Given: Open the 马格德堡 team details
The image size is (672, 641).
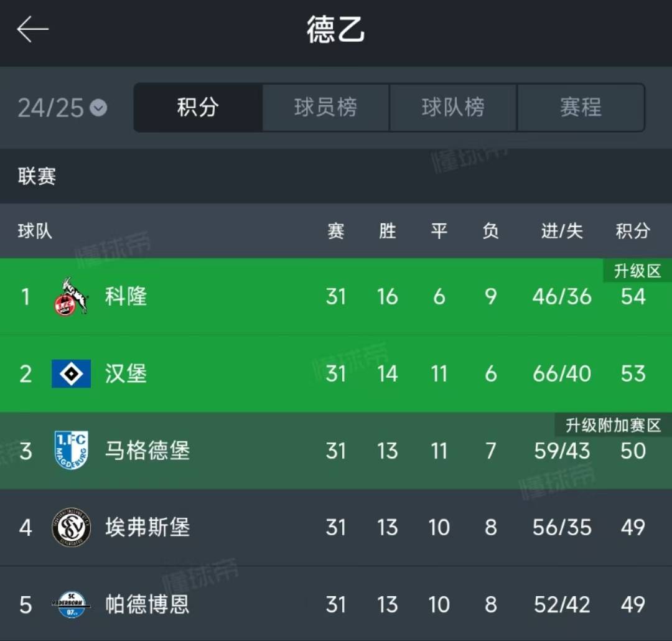Looking at the screenshot, I should tap(147, 451).
